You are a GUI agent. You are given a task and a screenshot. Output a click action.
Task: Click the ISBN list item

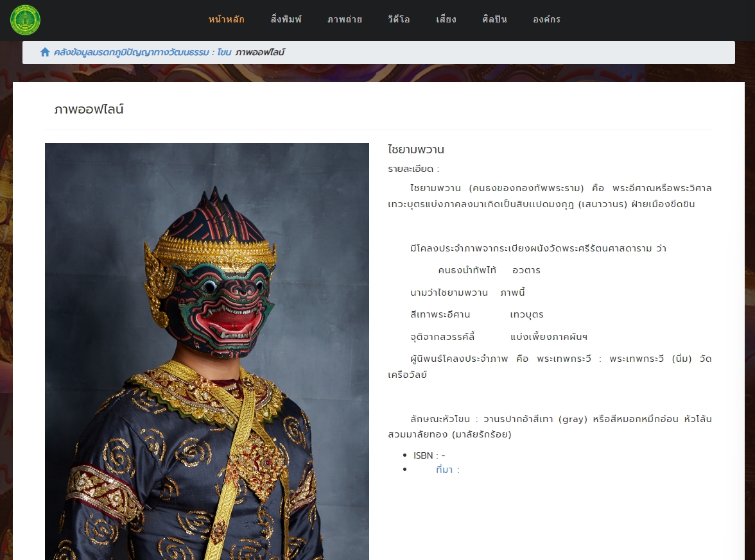429,455
